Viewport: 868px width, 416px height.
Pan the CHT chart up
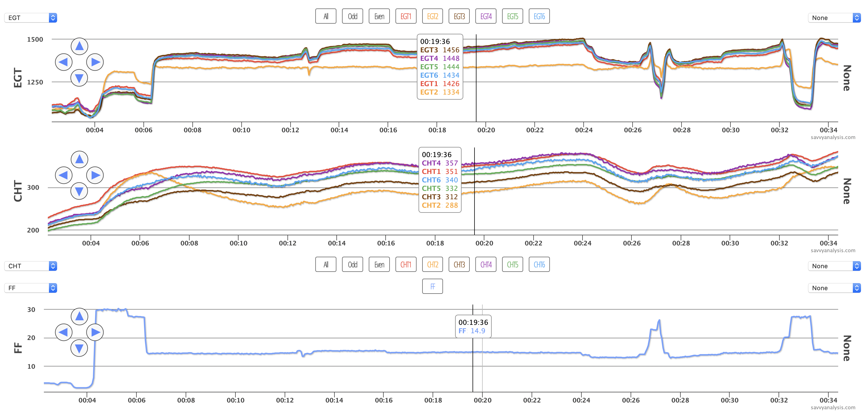coord(79,159)
